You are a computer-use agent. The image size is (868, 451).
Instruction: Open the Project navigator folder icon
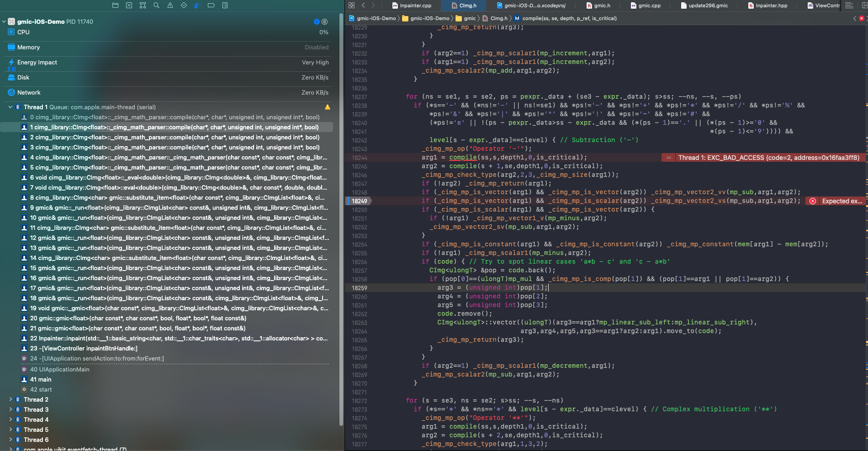click(x=115, y=5)
